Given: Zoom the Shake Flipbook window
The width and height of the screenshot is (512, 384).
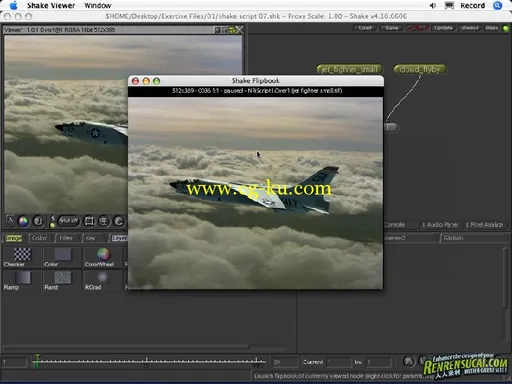Looking at the screenshot, I should coord(156,81).
